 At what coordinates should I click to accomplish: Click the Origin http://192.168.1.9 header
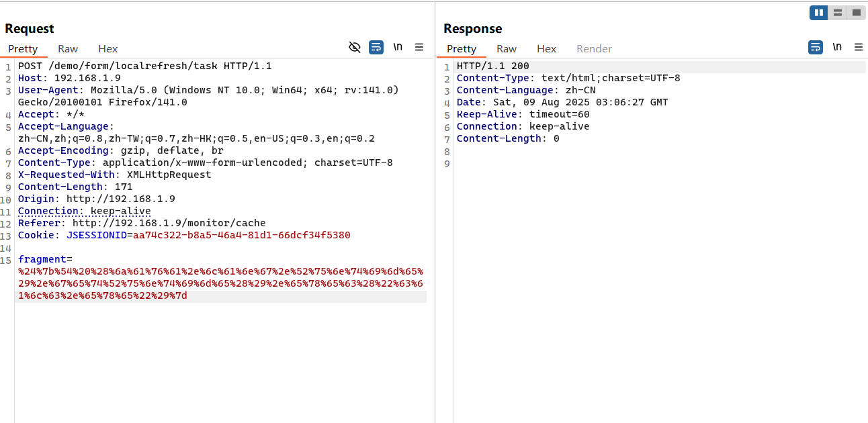point(97,199)
